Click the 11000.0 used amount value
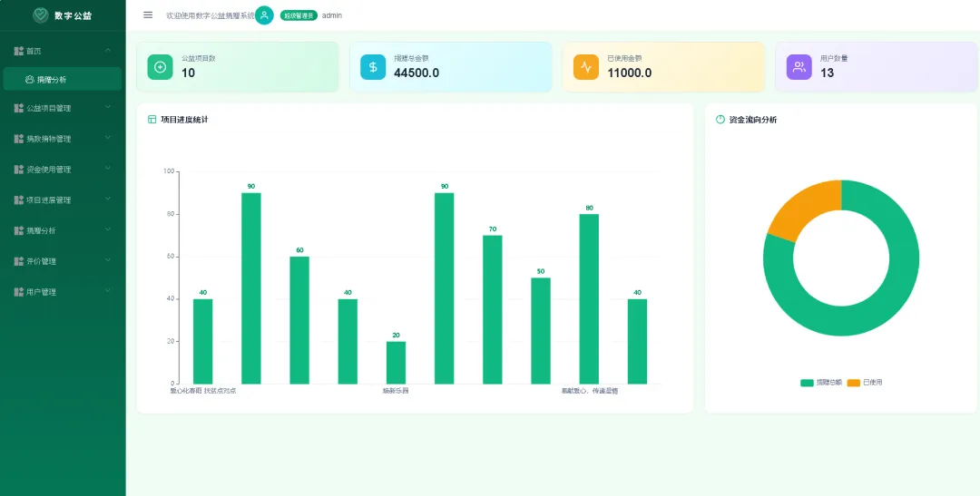980x496 pixels. coord(630,73)
